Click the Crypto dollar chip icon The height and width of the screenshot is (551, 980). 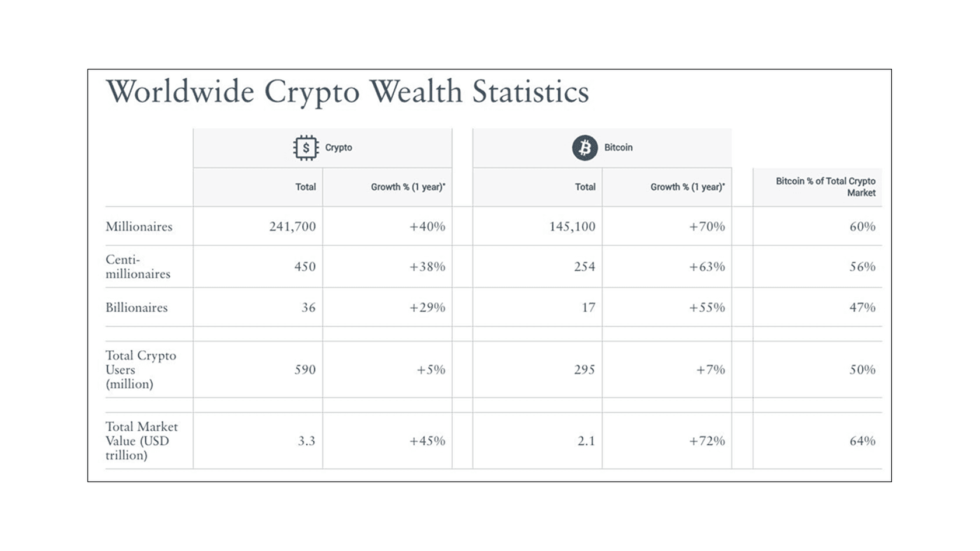[x=305, y=148]
